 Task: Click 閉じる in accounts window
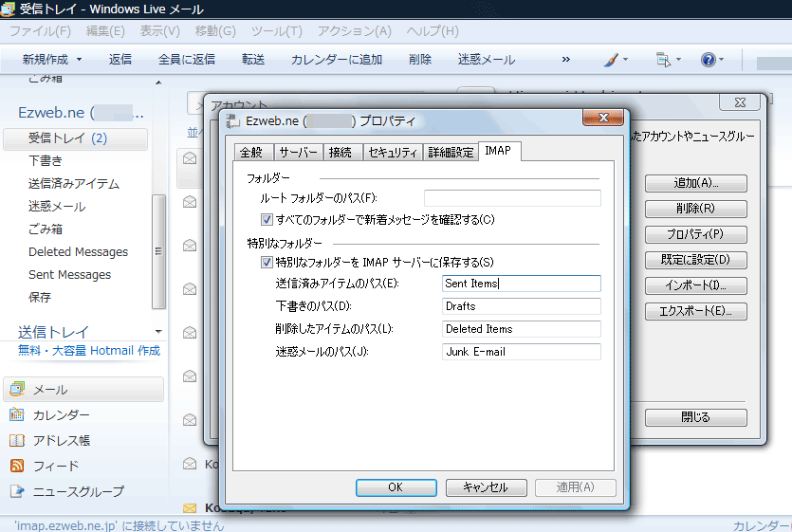pos(696,417)
